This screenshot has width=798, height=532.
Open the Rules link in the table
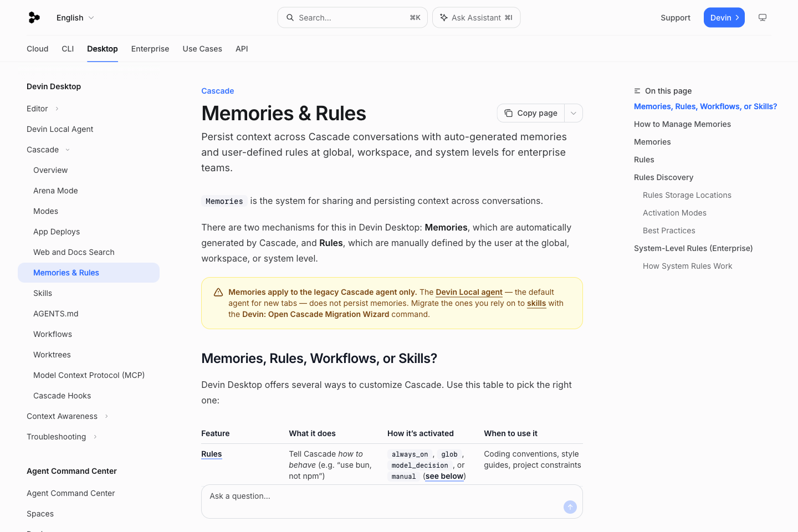[212, 454]
